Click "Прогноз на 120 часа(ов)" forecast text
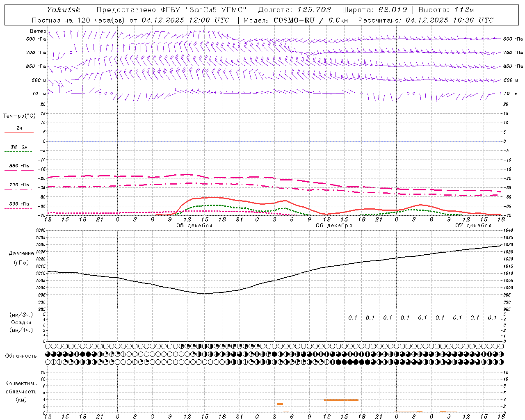This screenshot has width=525, height=420. pos(79,20)
